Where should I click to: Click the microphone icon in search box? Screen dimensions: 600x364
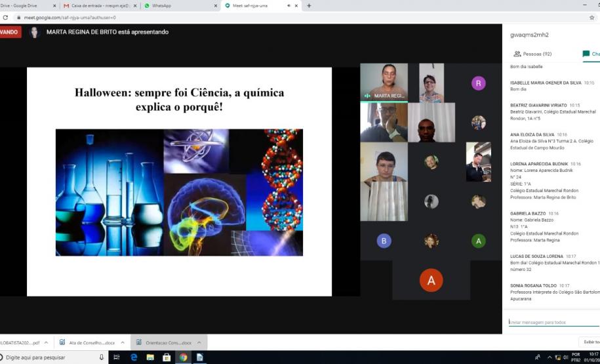102,357
